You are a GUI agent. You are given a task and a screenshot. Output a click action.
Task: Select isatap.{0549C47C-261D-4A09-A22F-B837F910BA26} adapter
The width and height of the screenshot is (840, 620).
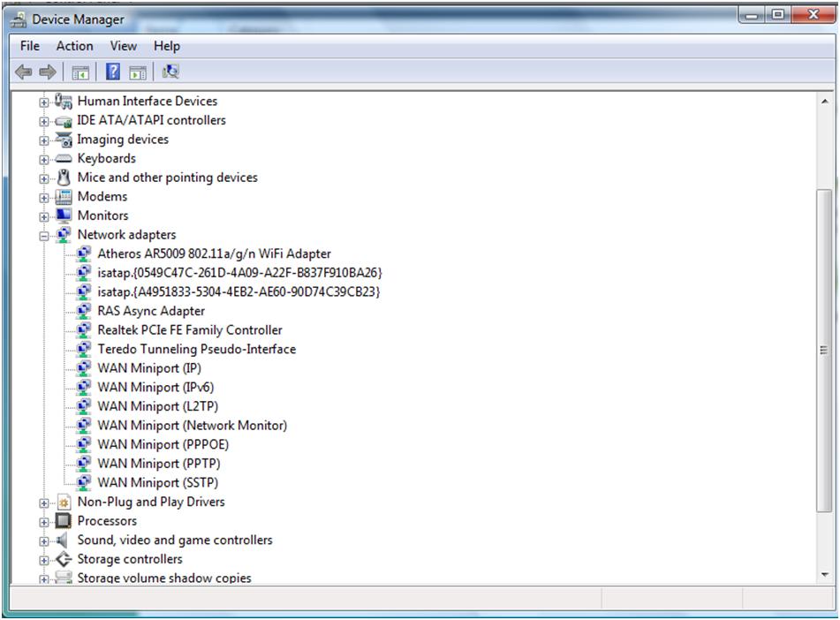click(239, 273)
